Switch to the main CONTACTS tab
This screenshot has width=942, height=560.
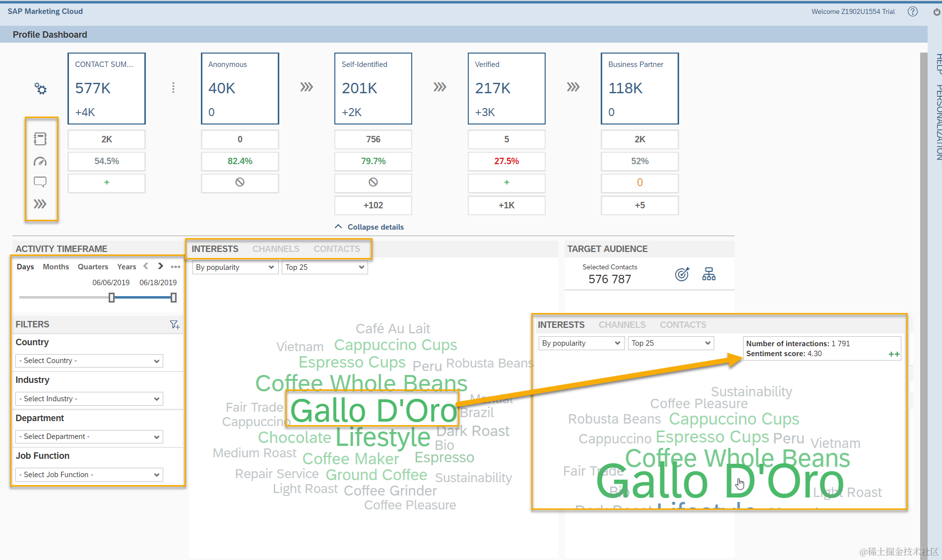coord(337,249)
